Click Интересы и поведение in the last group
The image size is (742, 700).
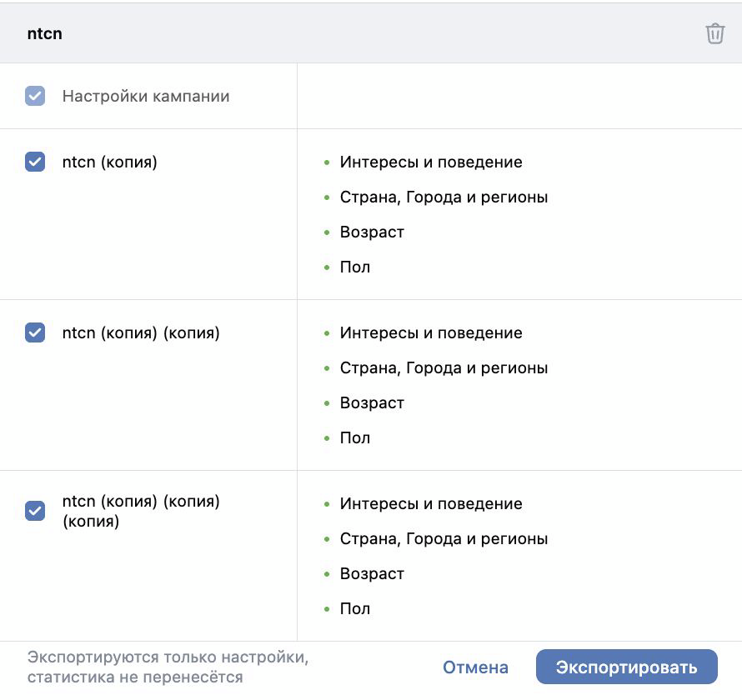430,503
